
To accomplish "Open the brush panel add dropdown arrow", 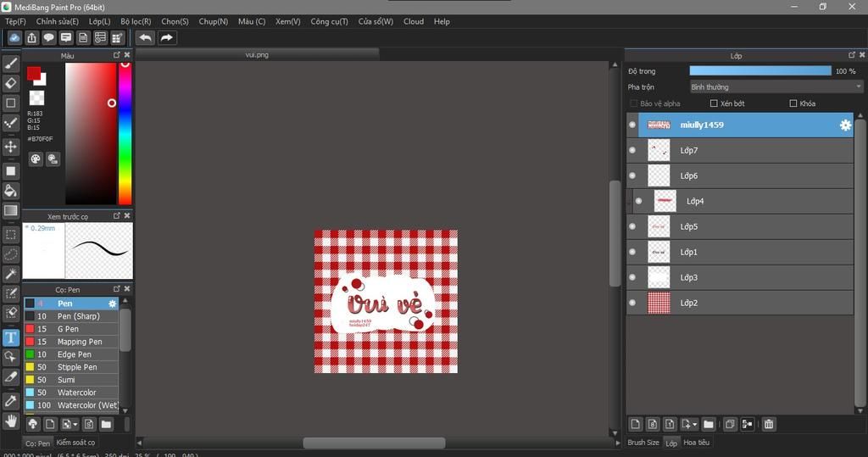I will pos(75,425).
